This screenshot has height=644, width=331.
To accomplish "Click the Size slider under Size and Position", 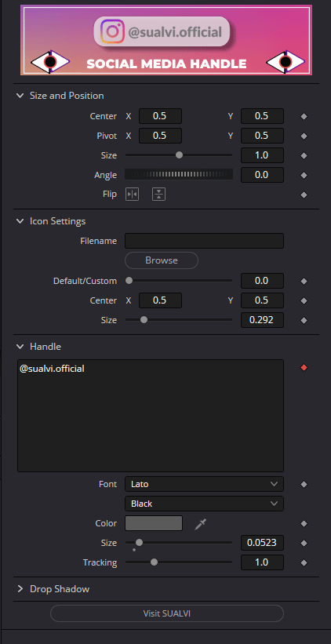I will tap(179, 155).
